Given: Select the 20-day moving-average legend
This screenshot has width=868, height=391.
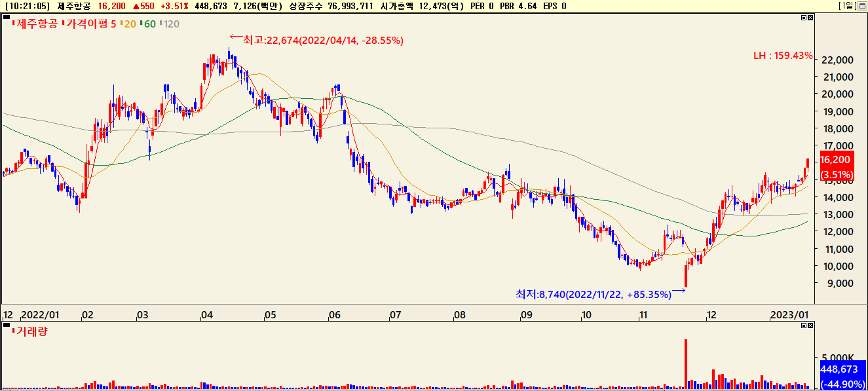Looking at the screenshot, I should point(128,24).
